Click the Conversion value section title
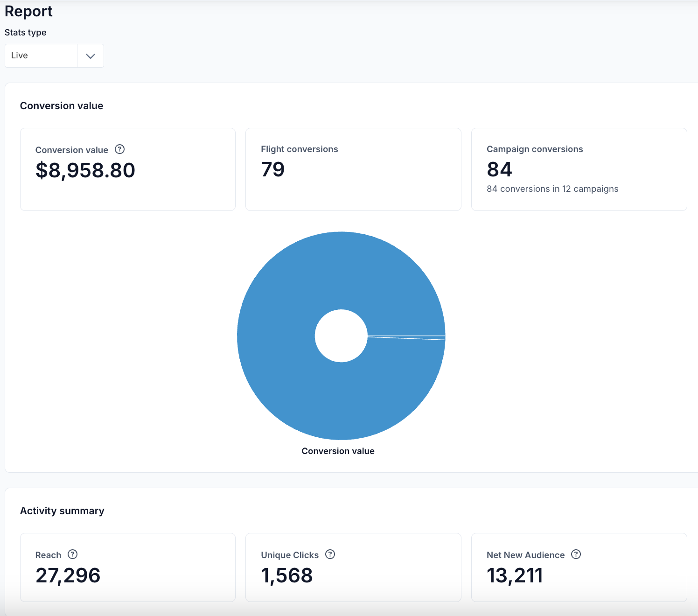The height and width of the screenshot is (616, 698). pos(62,106)
